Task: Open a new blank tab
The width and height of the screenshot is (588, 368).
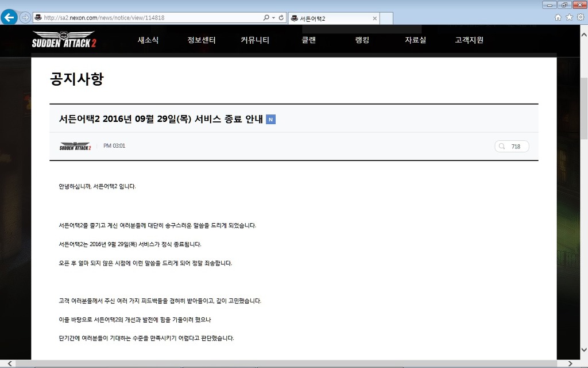Action: tap(386, 18)
